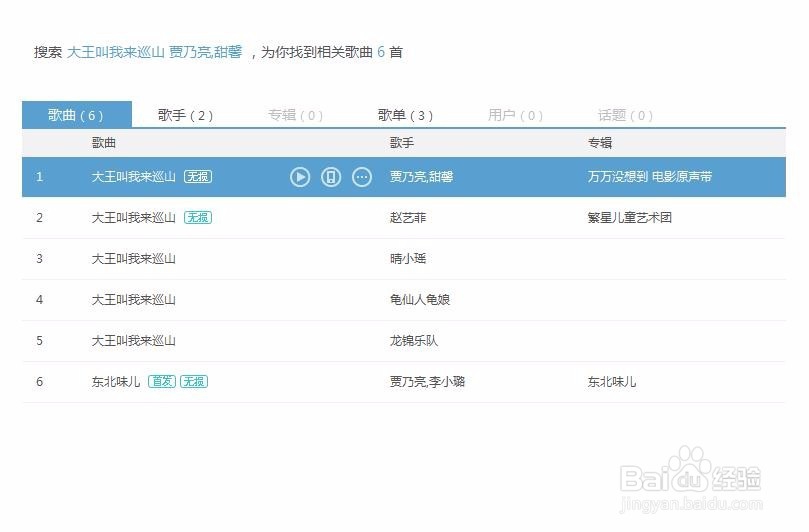Image resolution: width=809 pixels, height=532 pixels.
Task: Open the more options ellipsis icon in row 1
Action: pyautogui.click(x=362, y=177)
